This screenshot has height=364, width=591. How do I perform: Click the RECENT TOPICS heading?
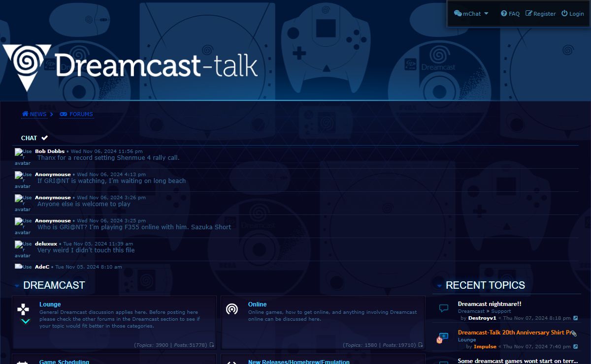(x=485, y=285)
